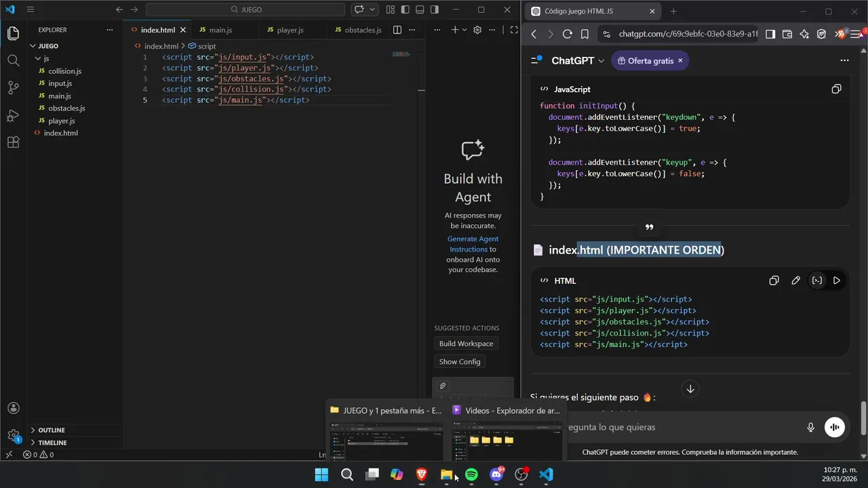Open the remote window status bar button
The width and height of the screenshot is (868, 488).
click(x=9, y=455)
